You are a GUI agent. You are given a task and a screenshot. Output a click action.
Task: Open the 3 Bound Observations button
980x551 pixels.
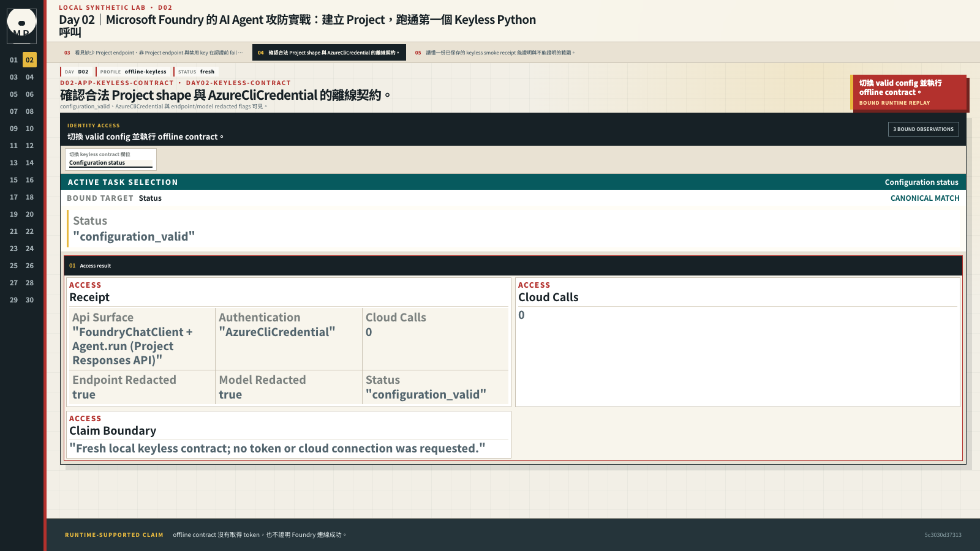pos(923,129)
